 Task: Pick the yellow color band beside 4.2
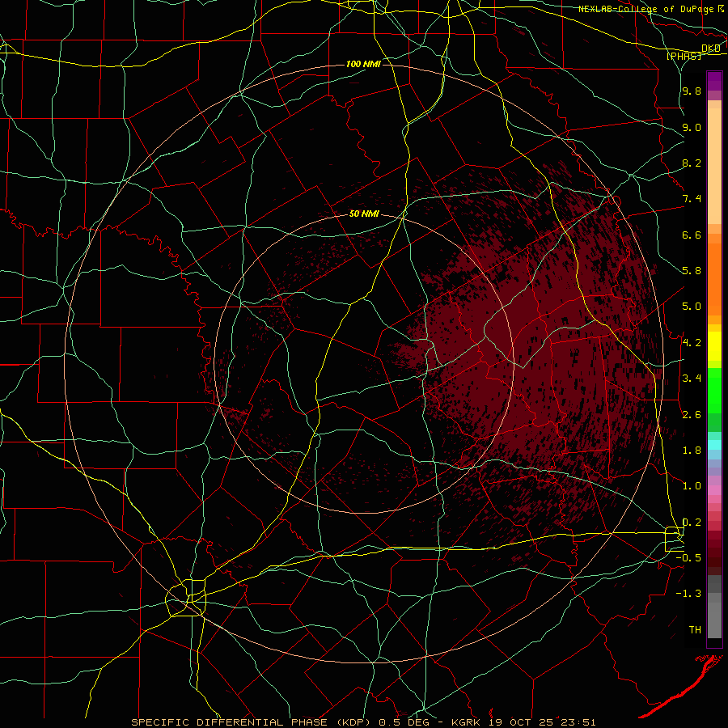[x=714, y=346]
